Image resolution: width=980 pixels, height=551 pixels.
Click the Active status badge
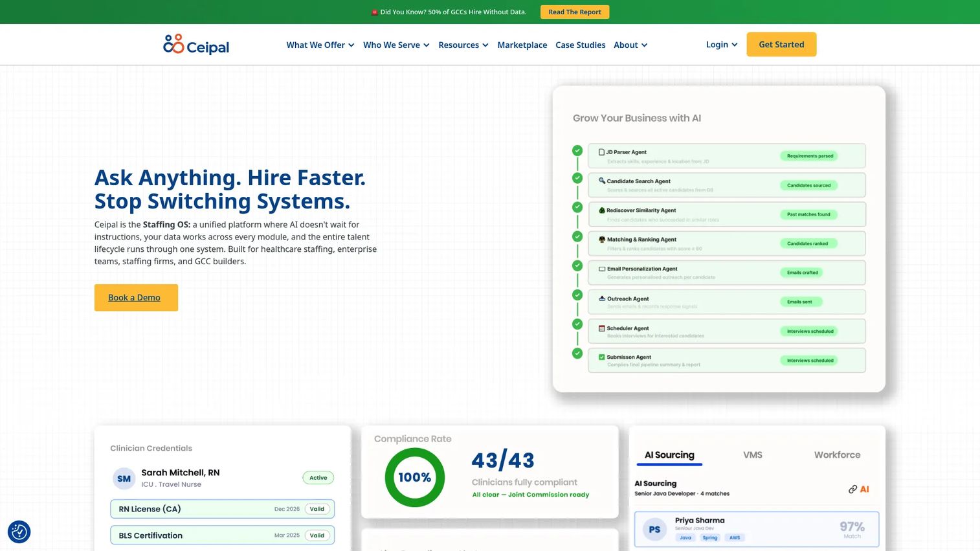tap(318, 478)
